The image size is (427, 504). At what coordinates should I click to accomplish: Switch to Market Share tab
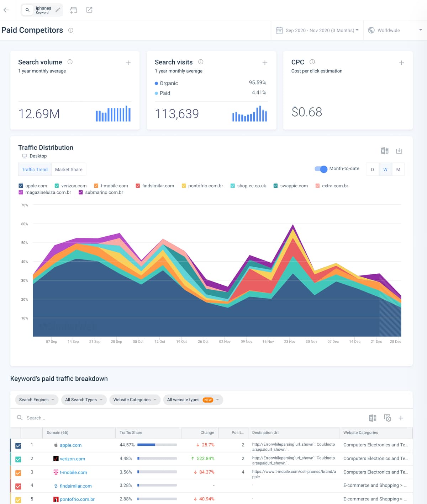(x=69, y=170)
